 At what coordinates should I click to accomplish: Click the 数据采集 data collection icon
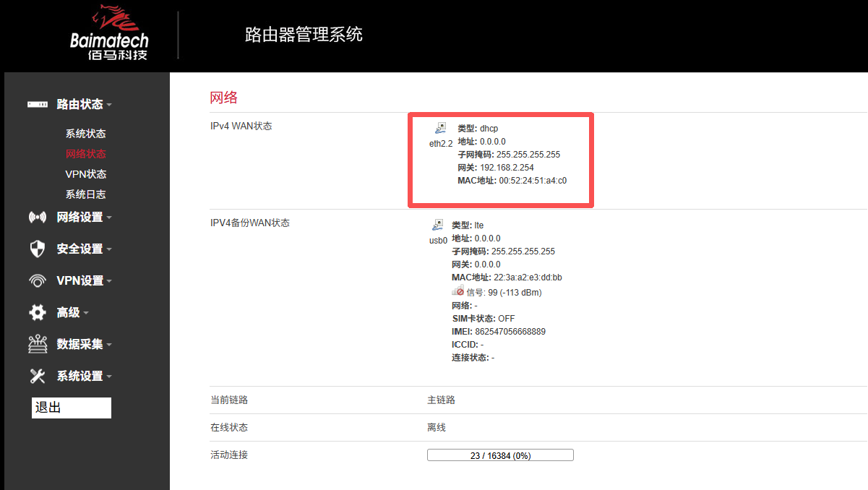[x=38, y=344]
